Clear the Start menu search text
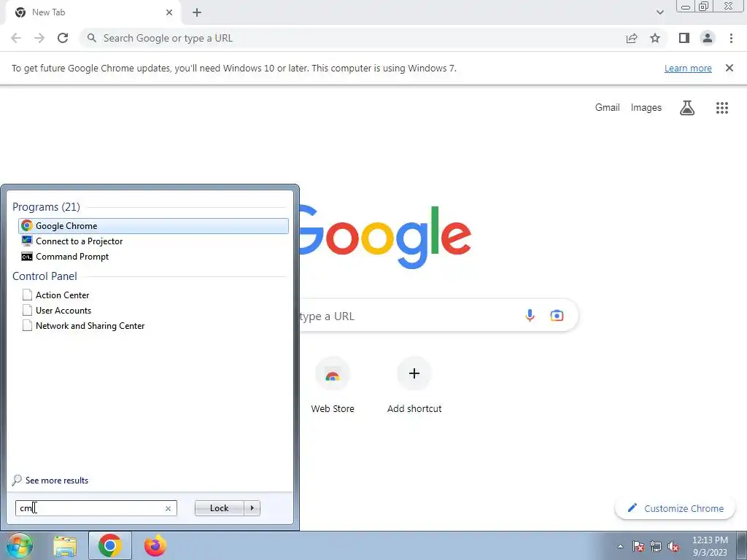747x560 pixels. pyautogui.click(x=168, y=508)
